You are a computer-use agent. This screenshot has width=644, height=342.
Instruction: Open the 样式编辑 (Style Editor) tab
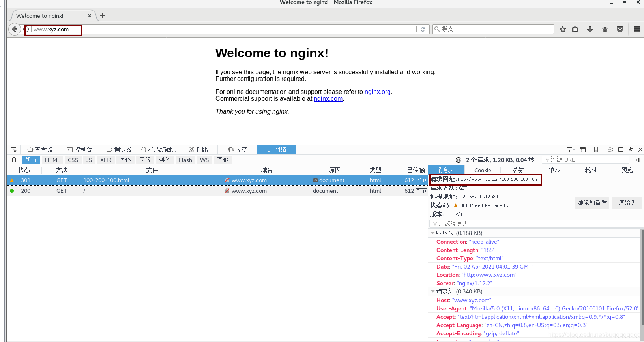pos(158,150)
